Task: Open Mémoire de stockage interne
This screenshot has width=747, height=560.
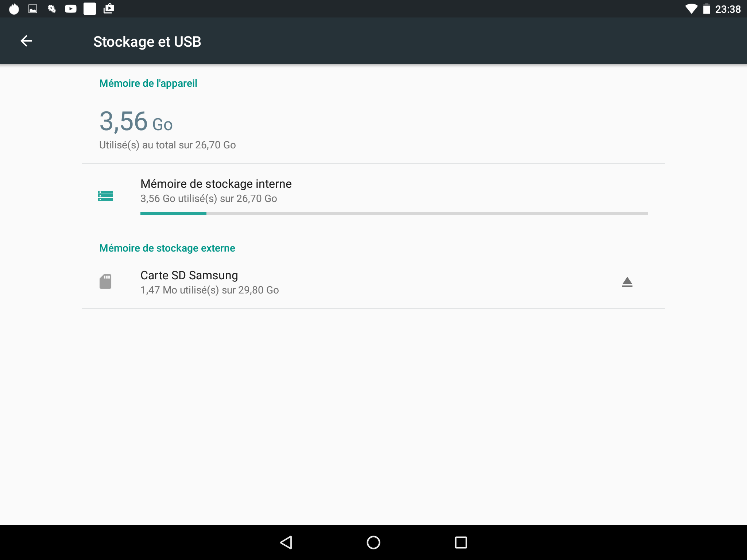Action: click(216, 184)
